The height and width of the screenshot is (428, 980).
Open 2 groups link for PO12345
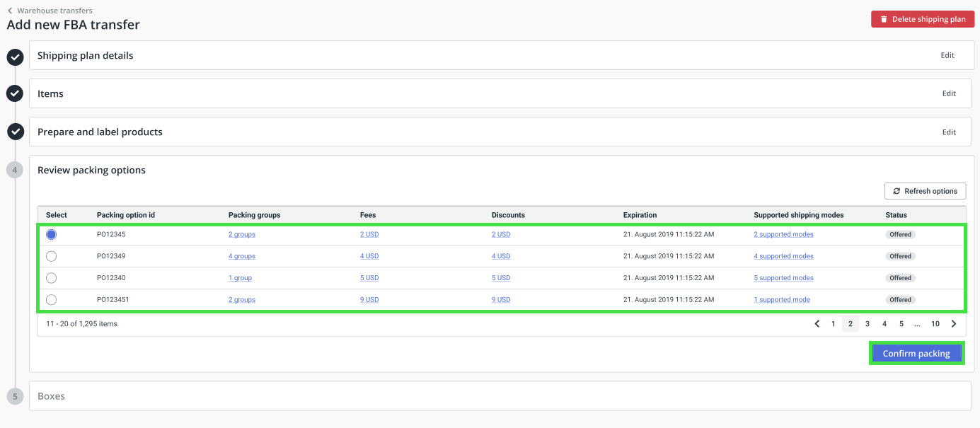click(x=242, y=234)
